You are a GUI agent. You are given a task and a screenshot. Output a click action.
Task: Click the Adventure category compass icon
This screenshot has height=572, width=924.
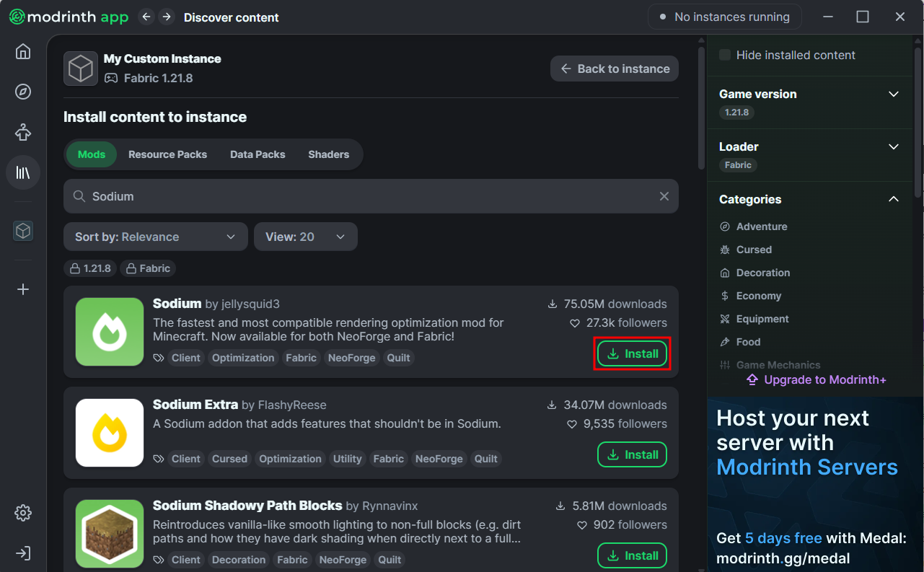click(x=725, y=226)
